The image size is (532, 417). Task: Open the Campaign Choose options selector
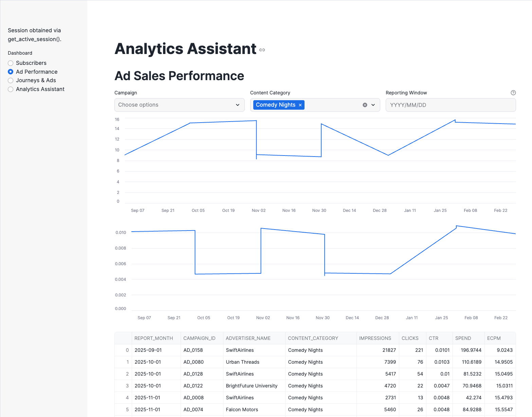point(170,105)
